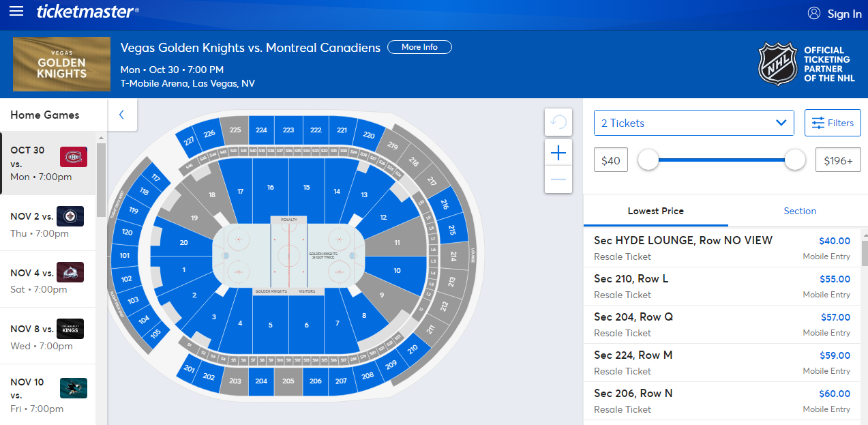Open the hamburger main menu

[x=16, y=12]
